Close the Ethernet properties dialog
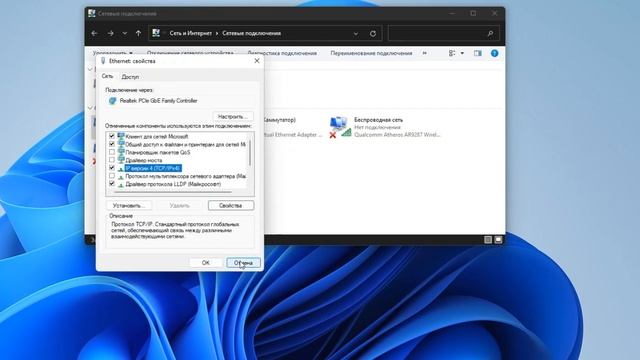 coord(257,61)
